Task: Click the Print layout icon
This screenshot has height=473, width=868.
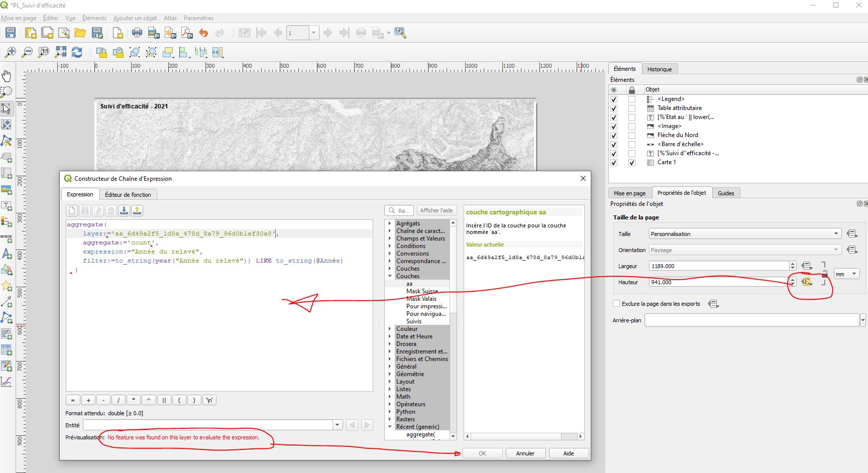Action: (x=137, y=33)
